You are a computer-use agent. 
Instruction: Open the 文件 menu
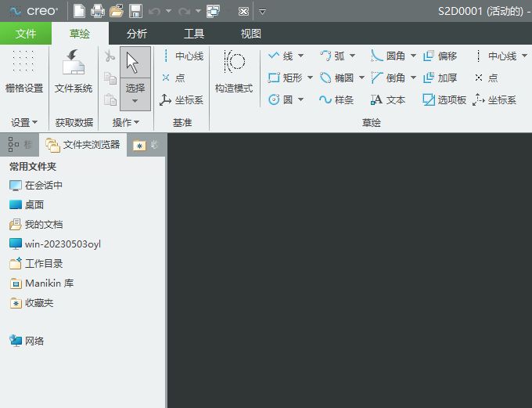26,34
